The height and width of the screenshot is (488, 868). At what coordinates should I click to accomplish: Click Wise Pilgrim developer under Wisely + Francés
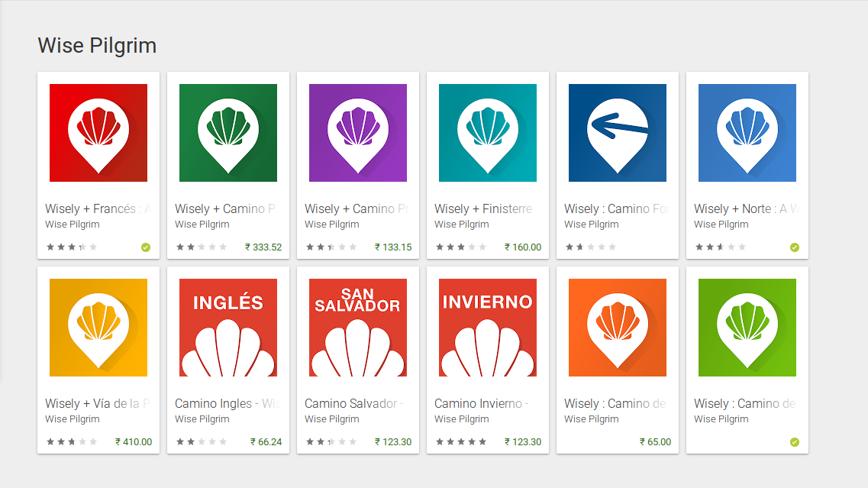(73, 225)
